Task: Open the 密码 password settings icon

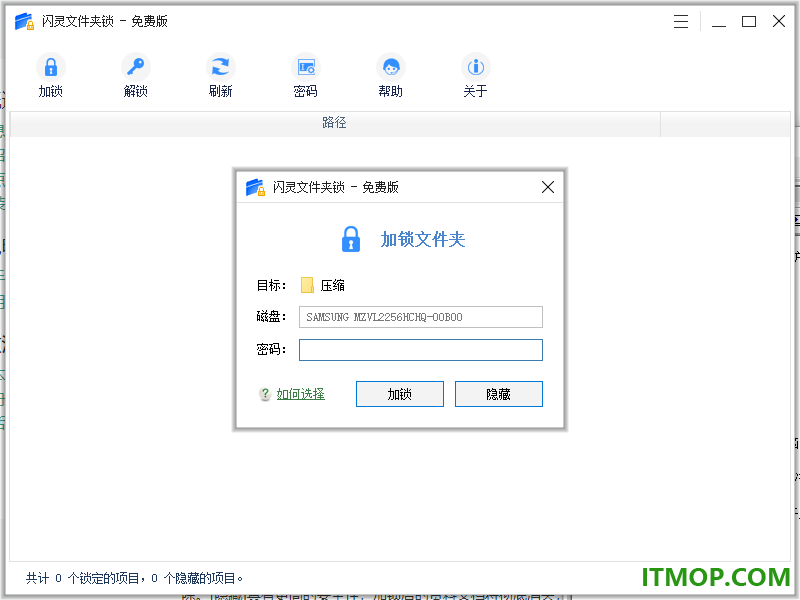Action: (306, 67)
